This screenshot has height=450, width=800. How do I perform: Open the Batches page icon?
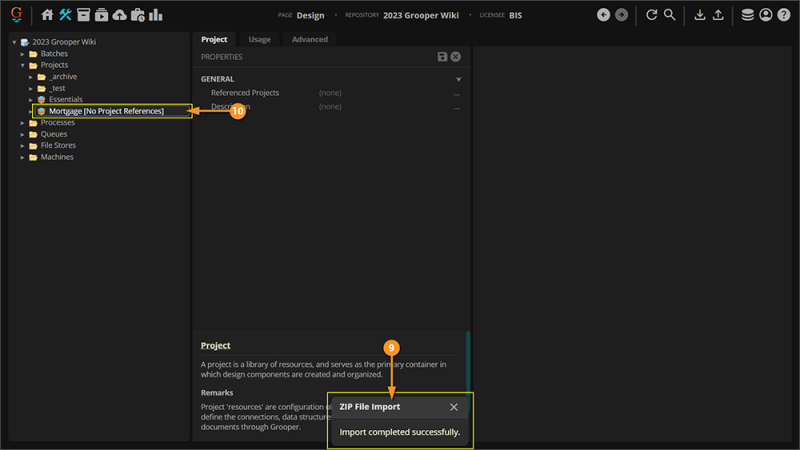[83, 15]
